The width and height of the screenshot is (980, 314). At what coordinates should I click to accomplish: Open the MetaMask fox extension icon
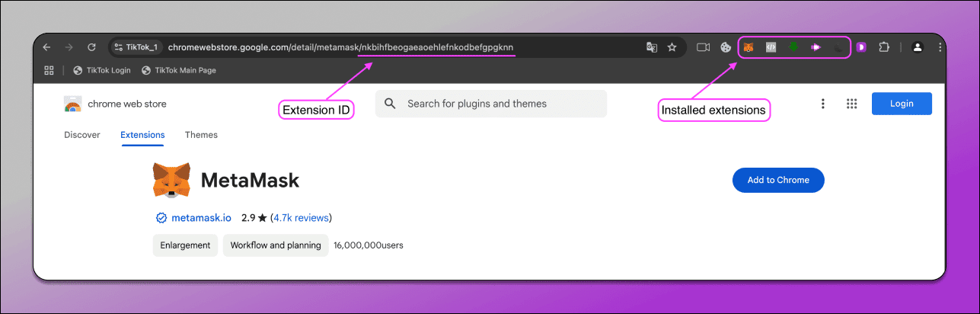(749, 47)
